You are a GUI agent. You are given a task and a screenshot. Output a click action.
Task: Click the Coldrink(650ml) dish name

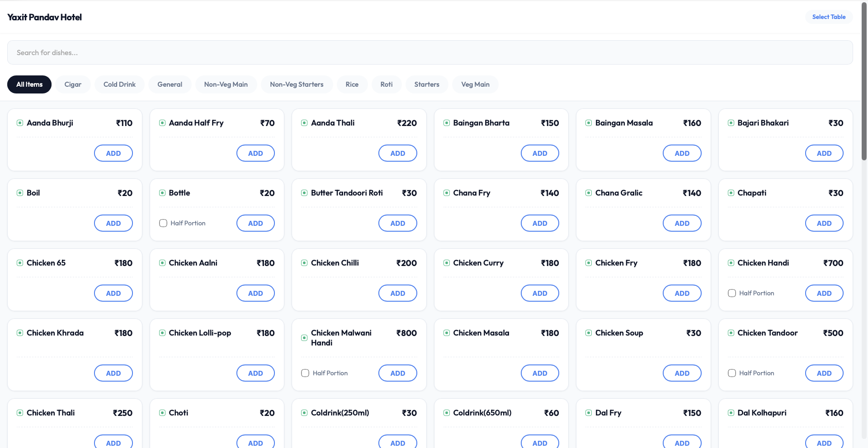pyautogui.click(x=482, y=413)
